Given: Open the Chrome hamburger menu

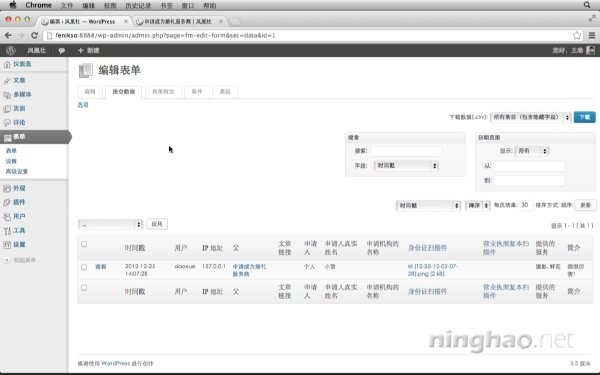Looking at the screenshot, I should [x=592, y=36].
